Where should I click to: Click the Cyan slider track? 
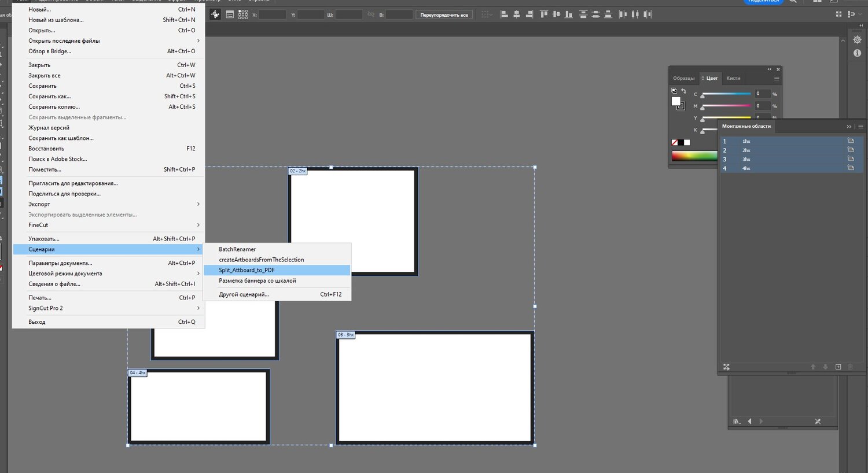pyautogui.click(x=726, y=94)
